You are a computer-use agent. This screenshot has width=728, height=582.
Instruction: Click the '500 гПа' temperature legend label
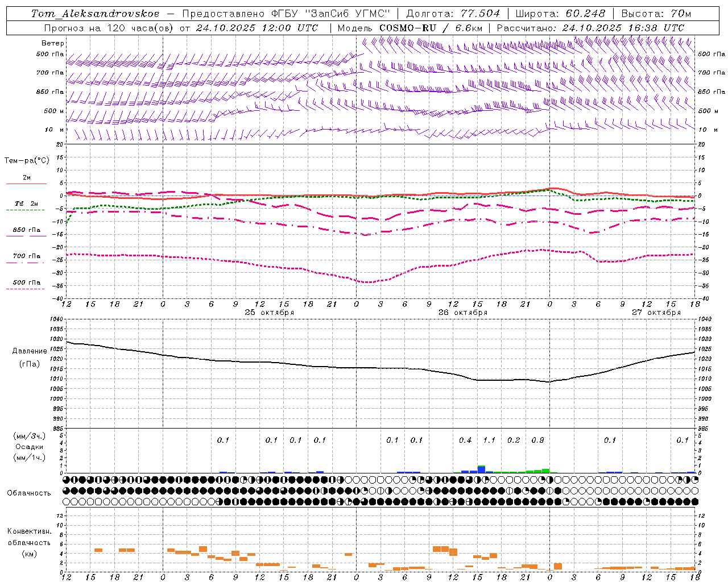point(27,282)
